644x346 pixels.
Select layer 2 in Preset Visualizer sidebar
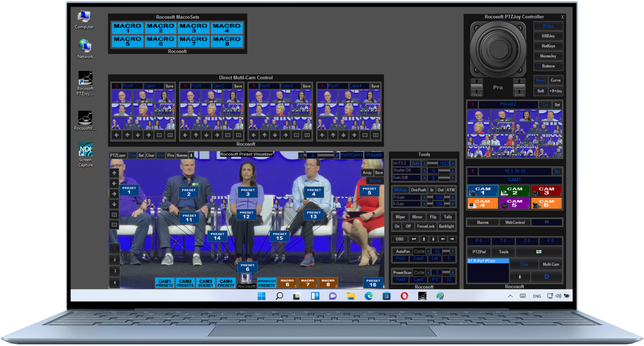coord(115,260)
